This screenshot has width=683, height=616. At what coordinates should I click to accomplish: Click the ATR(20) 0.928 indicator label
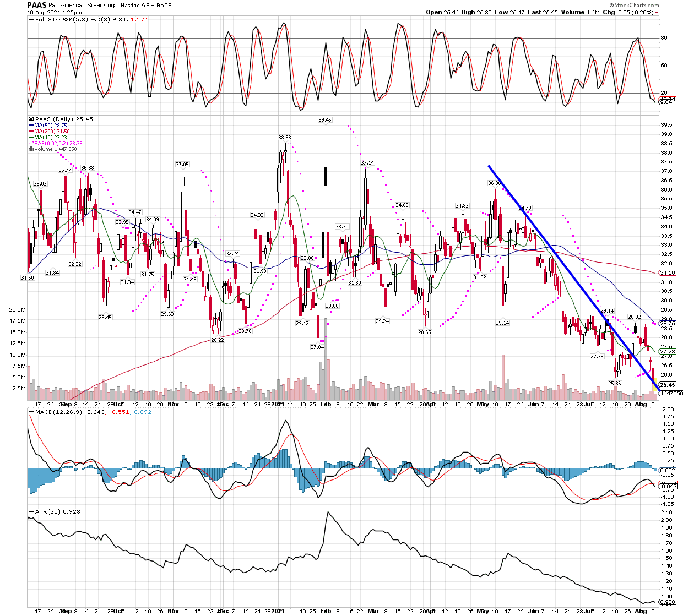tap(57, 512)
